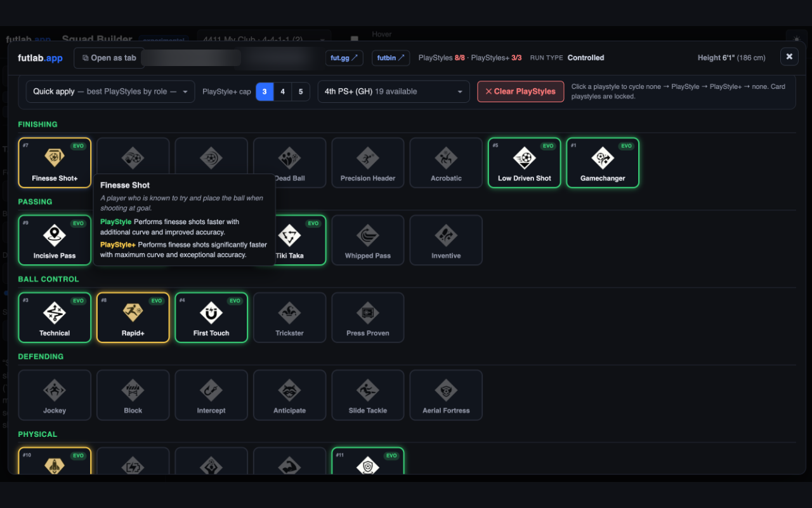Open the Quick apply dropdown
The height and width of the screenshot is (508, 812).
tap(110, 91)
